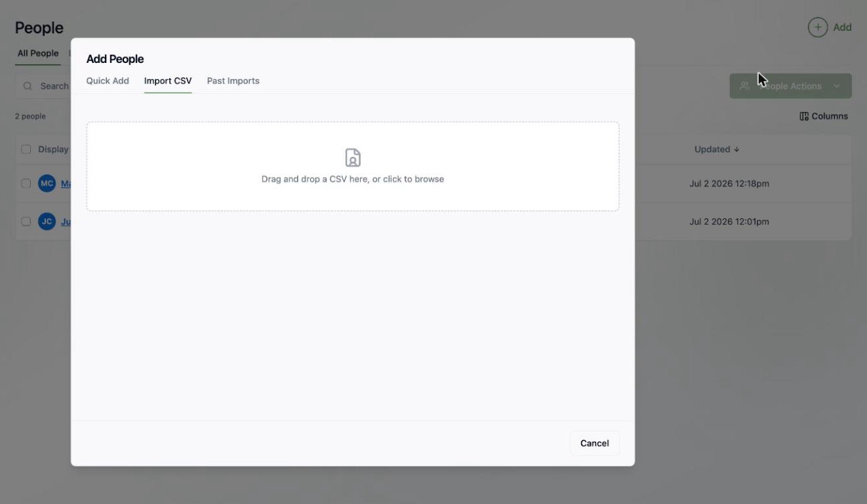Image resolution: width=867 pixels, height=504 pixels.
Task: Click the Jul 2 2026 12:18pm cell
Action: [x=729, y=184]
